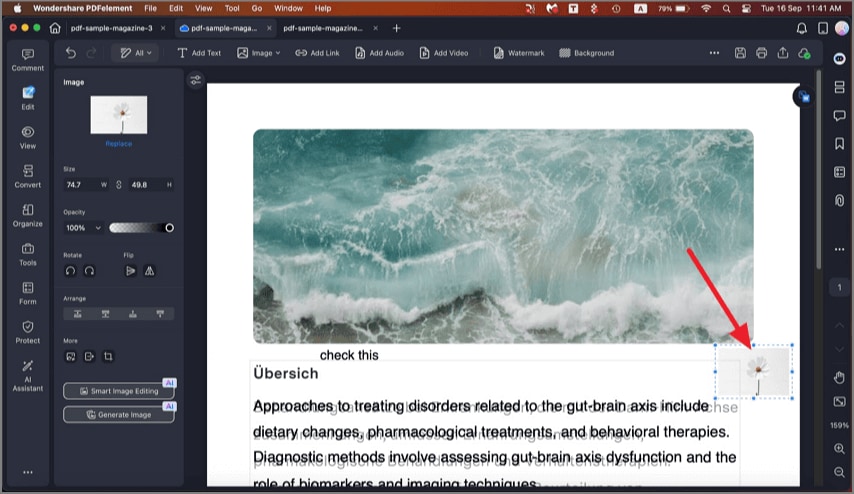This screenshot has height=494, width=854.
Task: Zoom in with the plus magnifier
Action: click(839, 449)
